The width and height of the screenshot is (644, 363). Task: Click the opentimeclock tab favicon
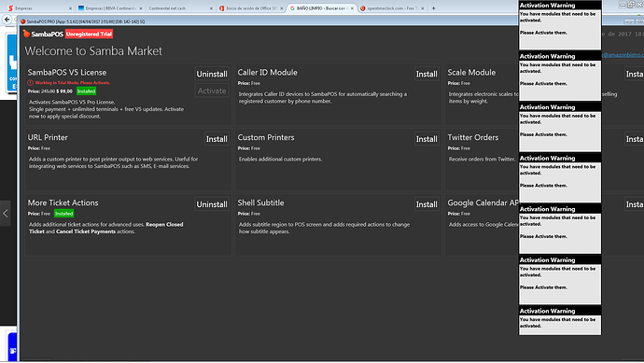pyautogui.click(x=363, y=8)
